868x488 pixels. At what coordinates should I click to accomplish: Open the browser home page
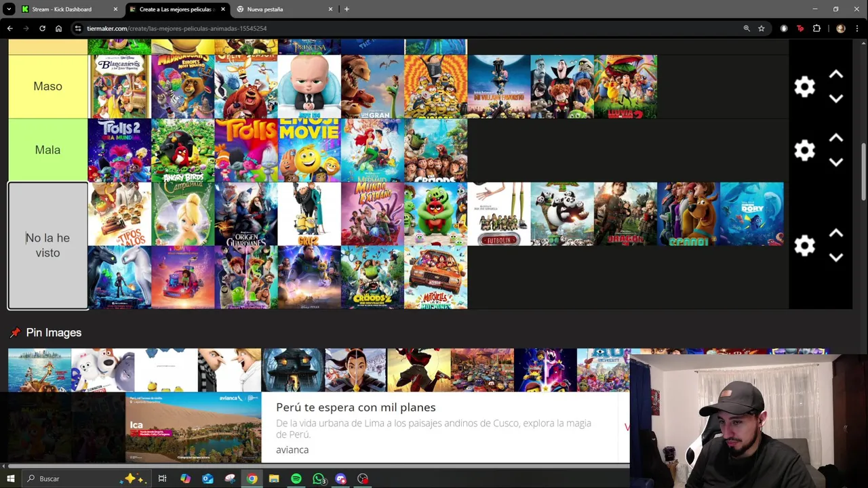coord(58,28)
